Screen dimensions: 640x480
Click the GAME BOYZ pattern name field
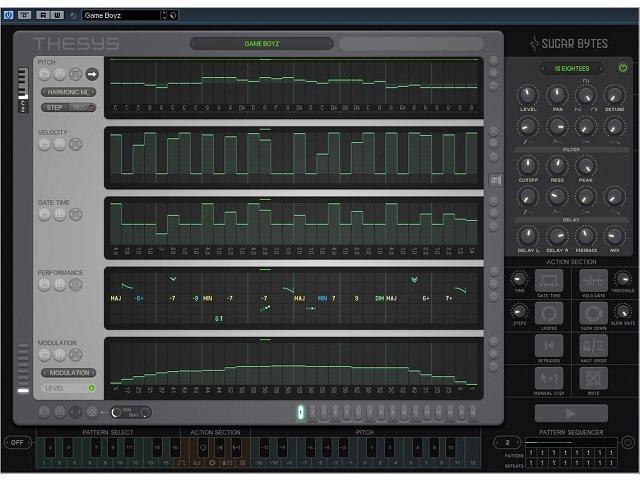click(262, 44)
